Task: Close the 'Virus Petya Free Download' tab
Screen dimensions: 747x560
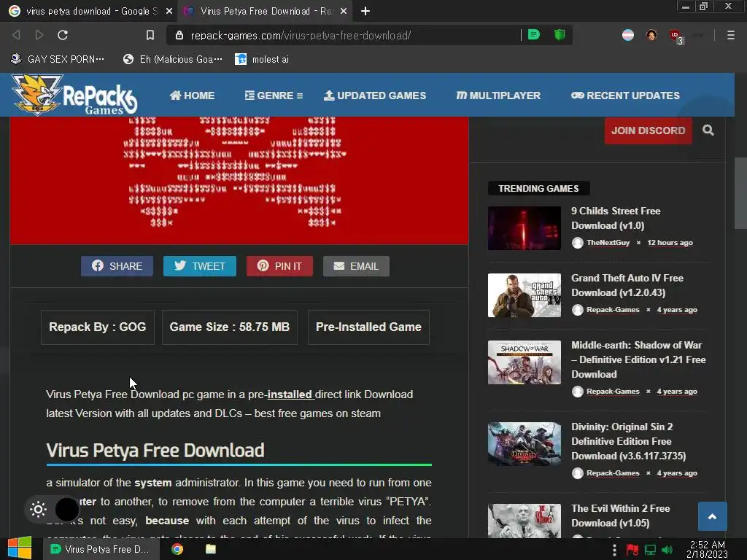Action: (344, 11)
